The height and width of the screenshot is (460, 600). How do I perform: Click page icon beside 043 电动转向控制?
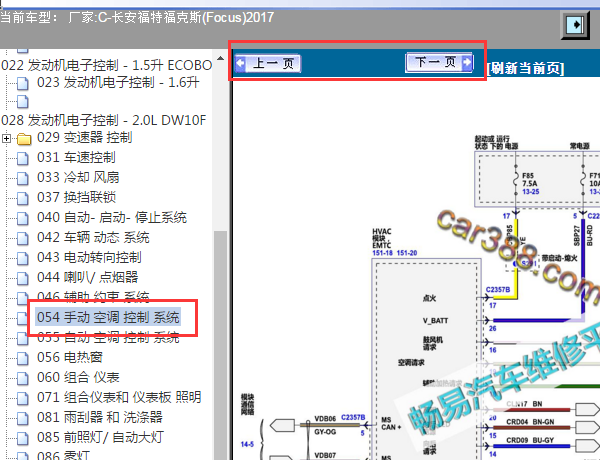coord(23,258)
